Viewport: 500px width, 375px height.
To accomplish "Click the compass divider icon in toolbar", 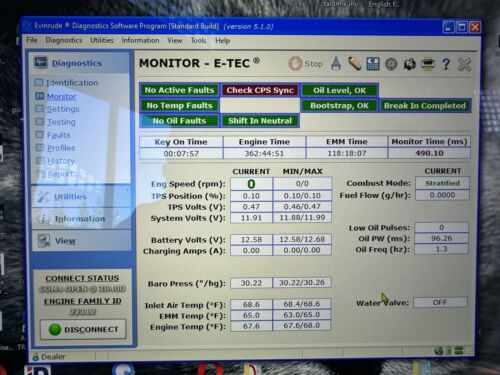I will 336,63.
